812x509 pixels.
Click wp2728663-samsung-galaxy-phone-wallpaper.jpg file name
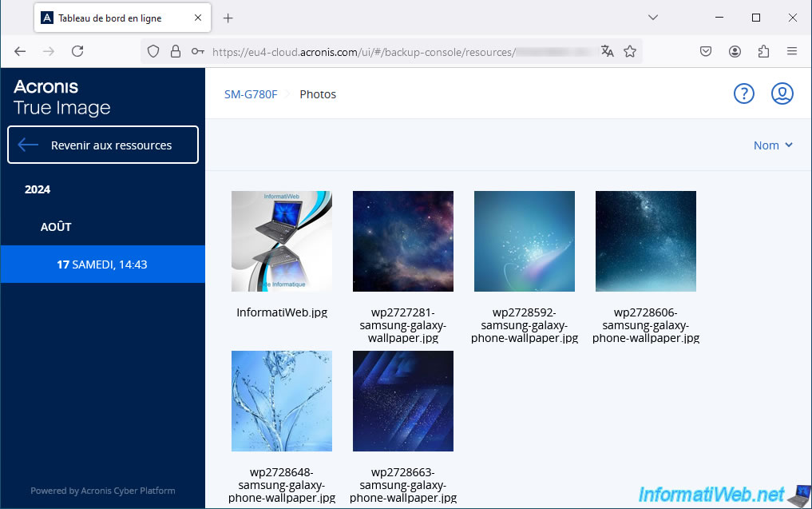[403, 485]
